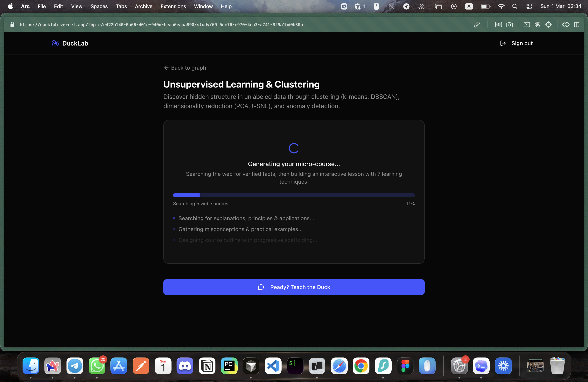Image resolution: width=588 pixels, height=382 pixels.
Task: Open Discord from the dock
Action: pyautogui.click(x=185, y=366)
